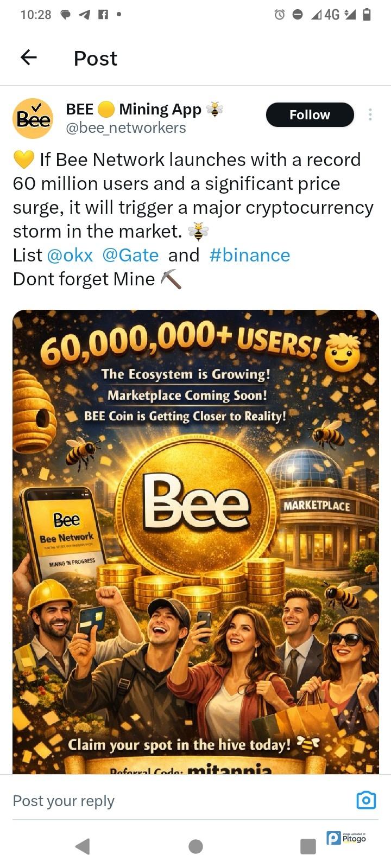391x868 pixels.
Task: Tap the Telegram notification icon
Action: (84, 15)
